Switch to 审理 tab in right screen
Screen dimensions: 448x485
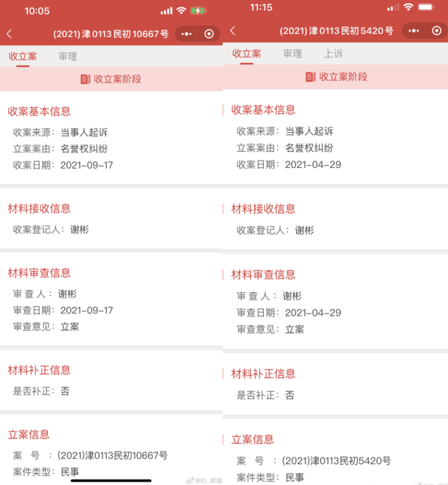[x=292, y=54]
